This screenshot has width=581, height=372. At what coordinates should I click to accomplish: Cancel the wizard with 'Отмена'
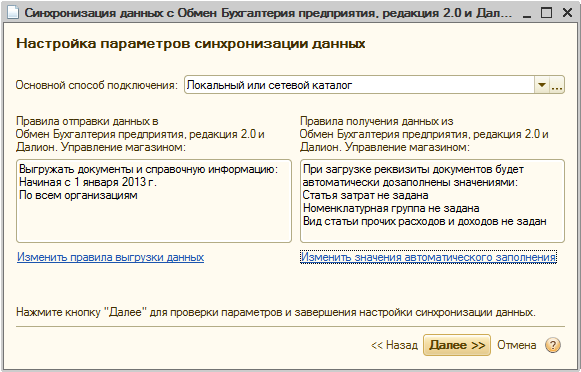[x=517, y=345]
